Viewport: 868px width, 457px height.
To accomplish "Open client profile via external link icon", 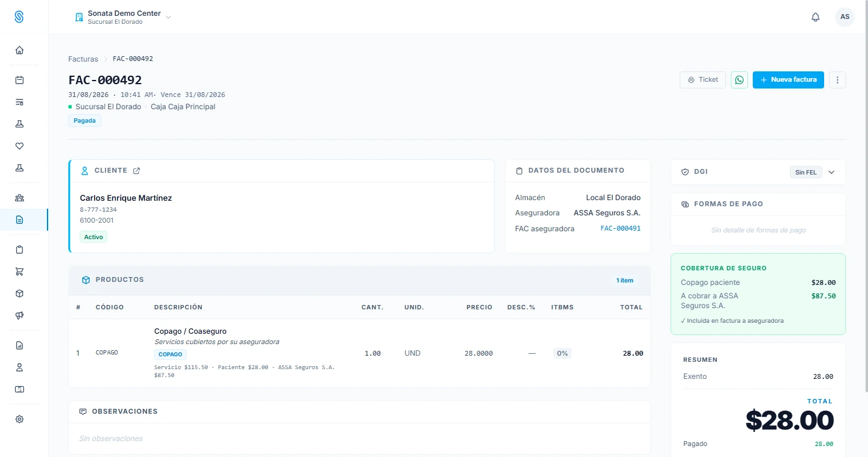I will (x=137, y=171).
